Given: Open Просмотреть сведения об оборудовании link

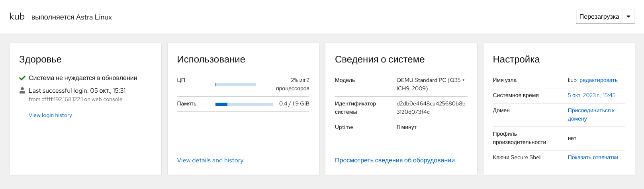Looking at the screenshot, I should [394, 160].
